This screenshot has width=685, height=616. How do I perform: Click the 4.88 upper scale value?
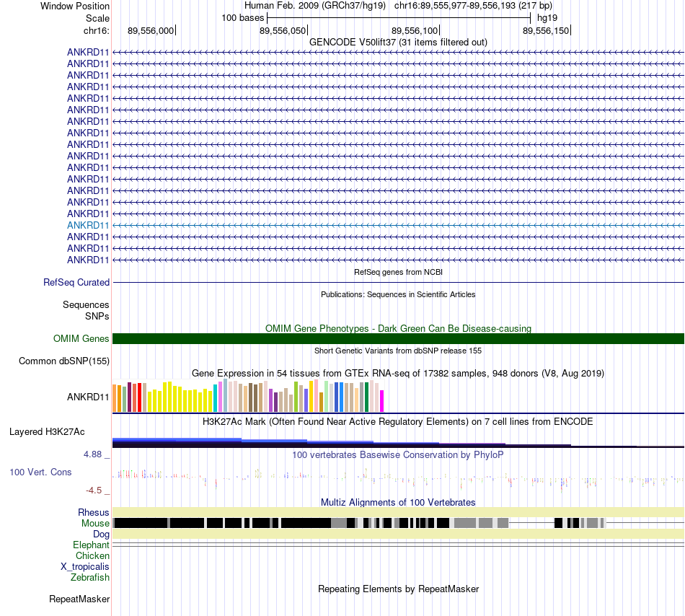(x=92, y=454)
